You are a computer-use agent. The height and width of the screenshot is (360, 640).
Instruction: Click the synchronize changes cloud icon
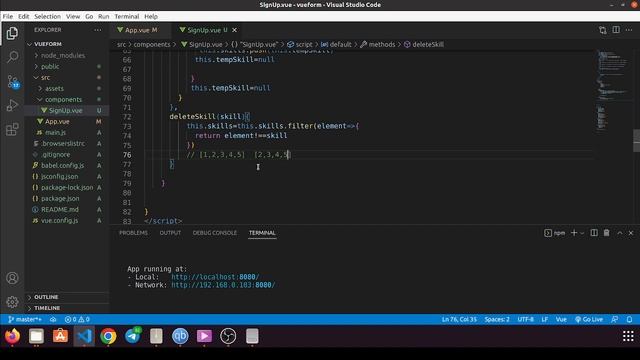pos(53,319)
